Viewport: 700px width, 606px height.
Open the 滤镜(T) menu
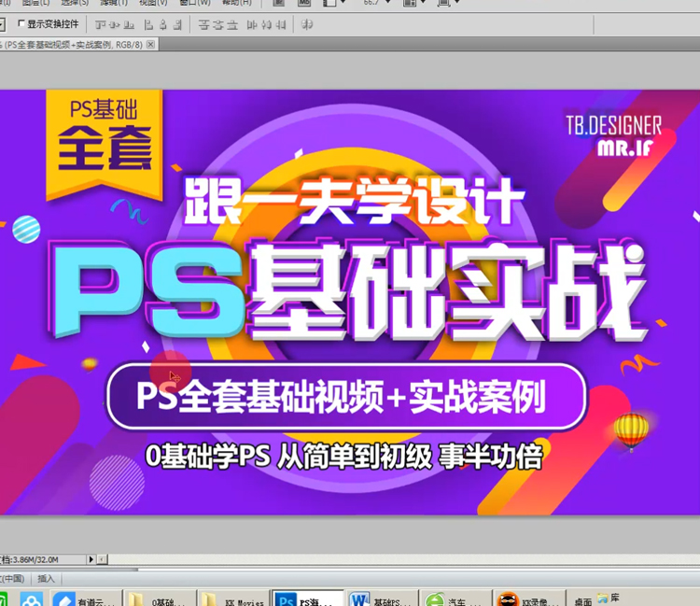tap(114, 3)
